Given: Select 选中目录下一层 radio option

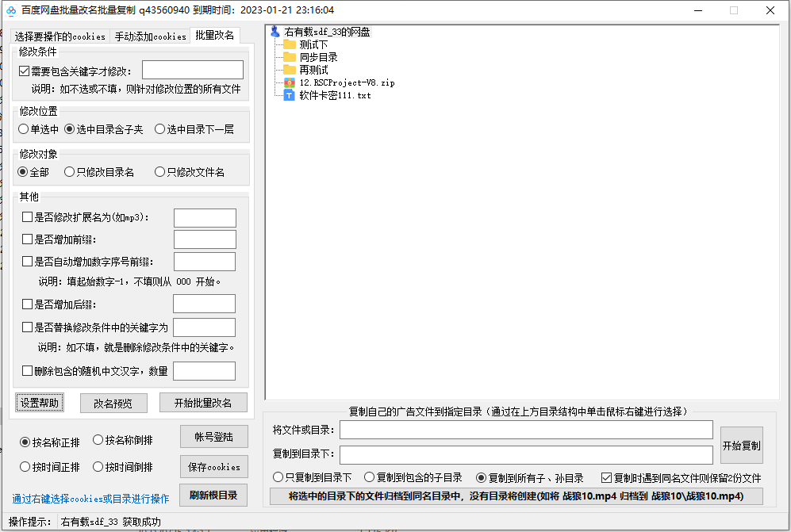Looking at the screenshot, I should tap(194, 129).
